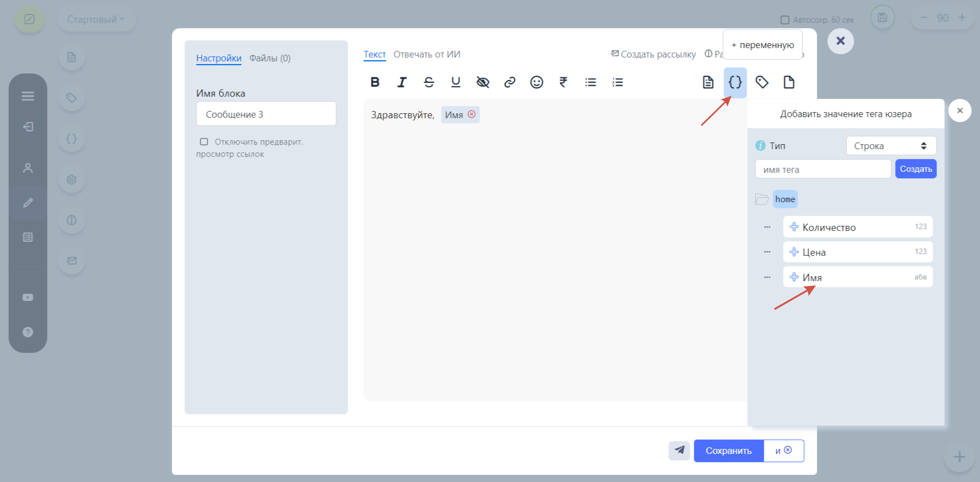Viewport: 980px width, 482px height.
Task: Click into the имя тега field
Action: coord(823,169)
